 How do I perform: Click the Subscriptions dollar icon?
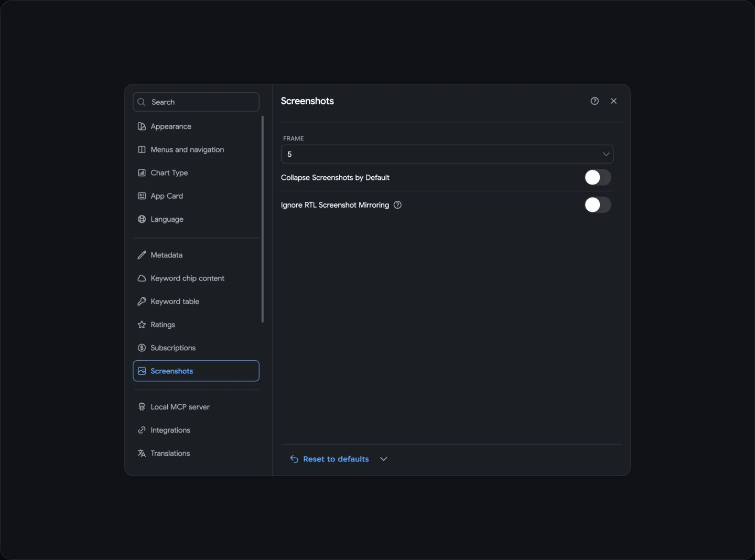point(142,348)
